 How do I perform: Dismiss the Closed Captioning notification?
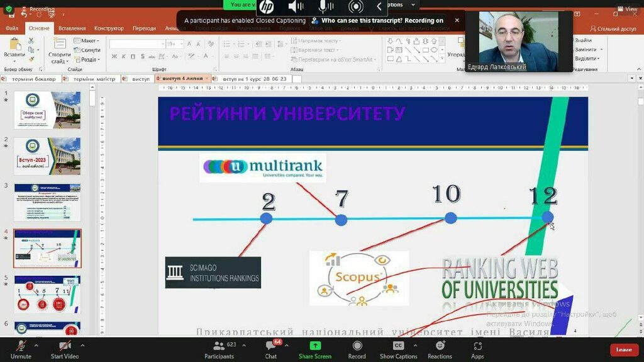[x=457, y=20]
